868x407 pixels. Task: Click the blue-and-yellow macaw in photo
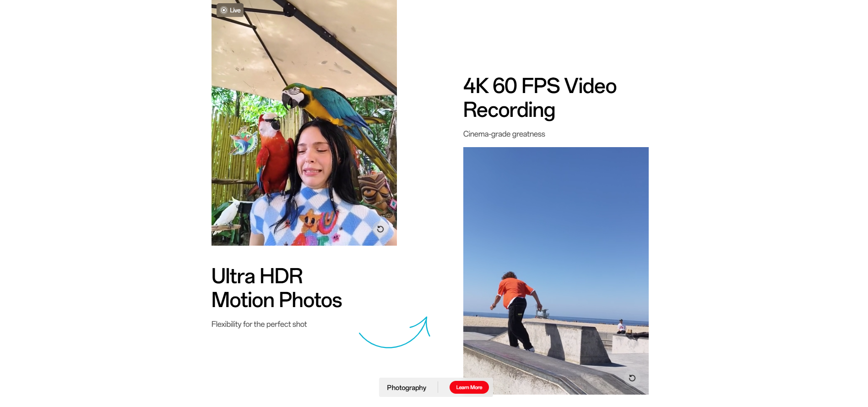320,103
